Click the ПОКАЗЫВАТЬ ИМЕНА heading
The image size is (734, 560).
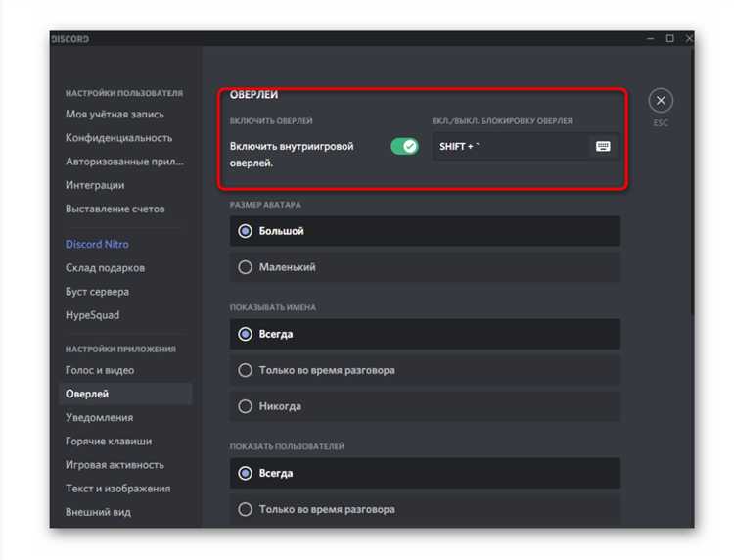coord(273,307)
